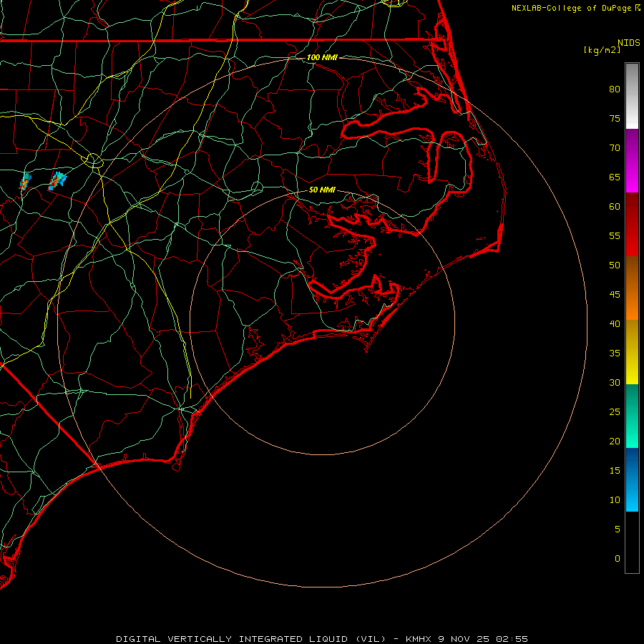This screenshot has width=644, height=644.
Task: Pick the blue segment of the color bar
Action: click(632, 479)
